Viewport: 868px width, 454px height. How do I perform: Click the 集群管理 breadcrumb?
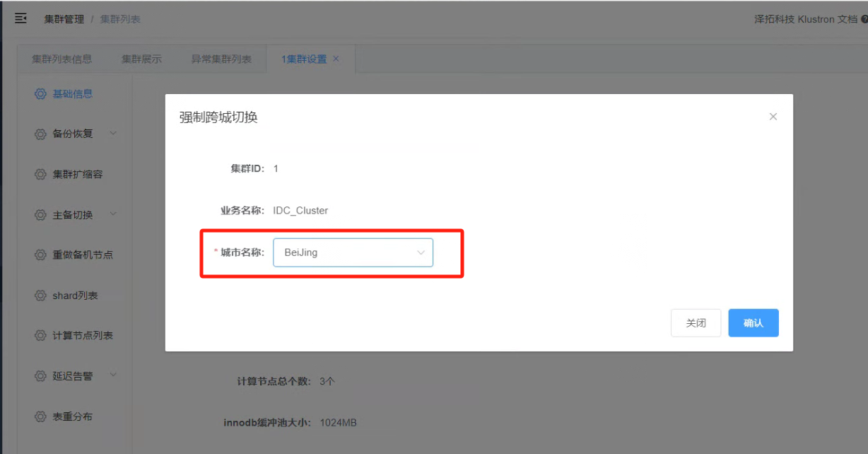click(64, 19)
